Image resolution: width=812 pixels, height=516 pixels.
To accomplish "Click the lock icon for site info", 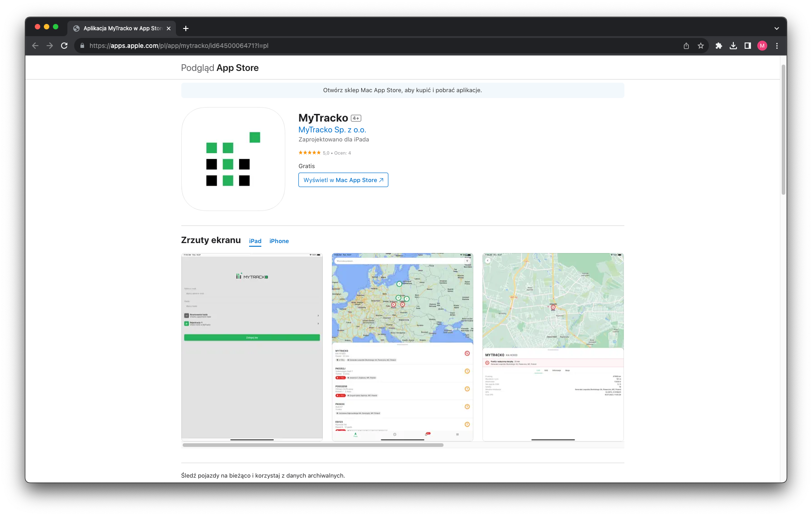I will click(82, 46).
